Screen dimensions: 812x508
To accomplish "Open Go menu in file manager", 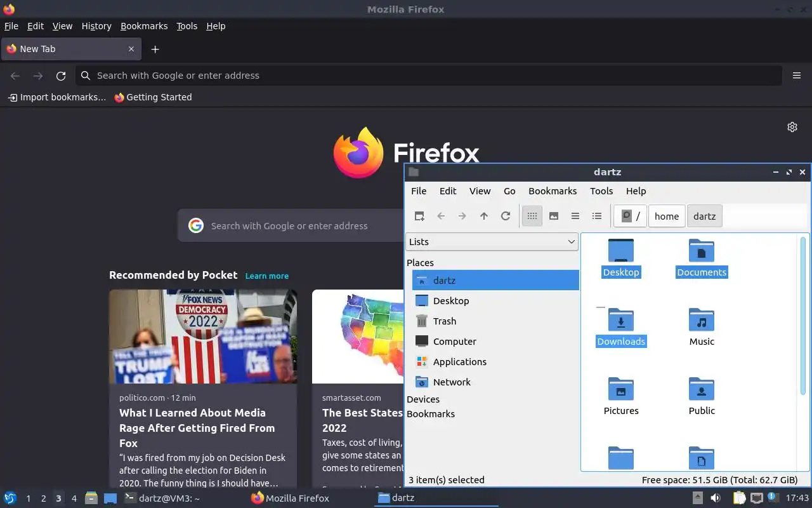I will 509,190.
